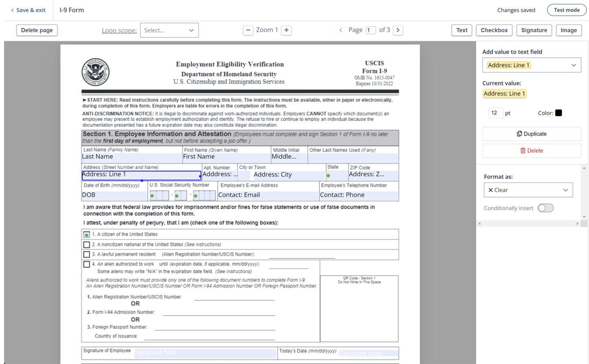The image size is (589, 364).
Task: Open the Add value to text field dropdown
Action: [x=532, y=65]
